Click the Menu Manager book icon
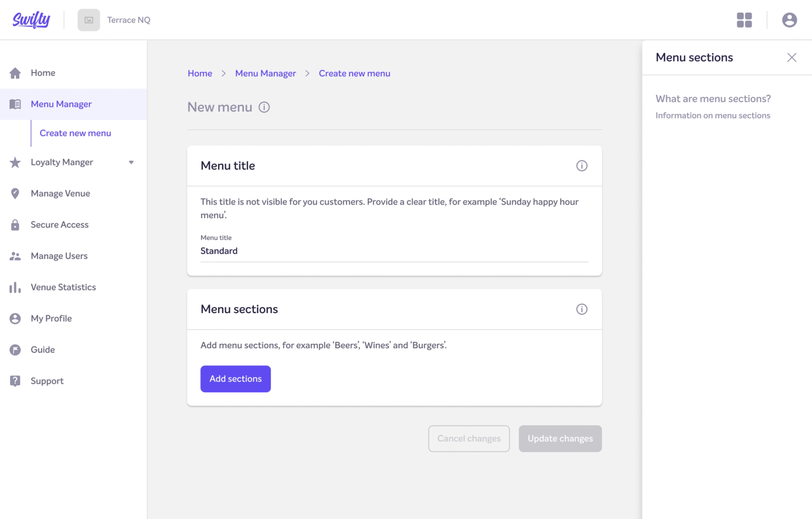 point(15,104)
